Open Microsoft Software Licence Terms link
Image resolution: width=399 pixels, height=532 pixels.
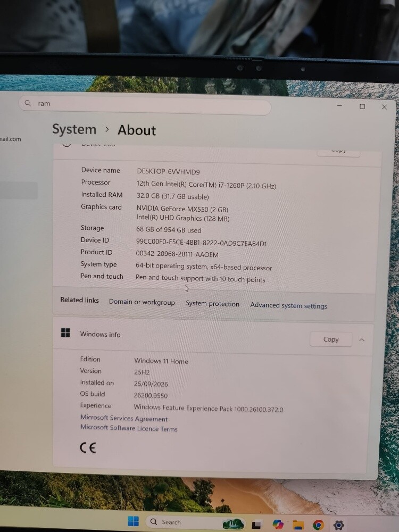click(x=129, y=428)
